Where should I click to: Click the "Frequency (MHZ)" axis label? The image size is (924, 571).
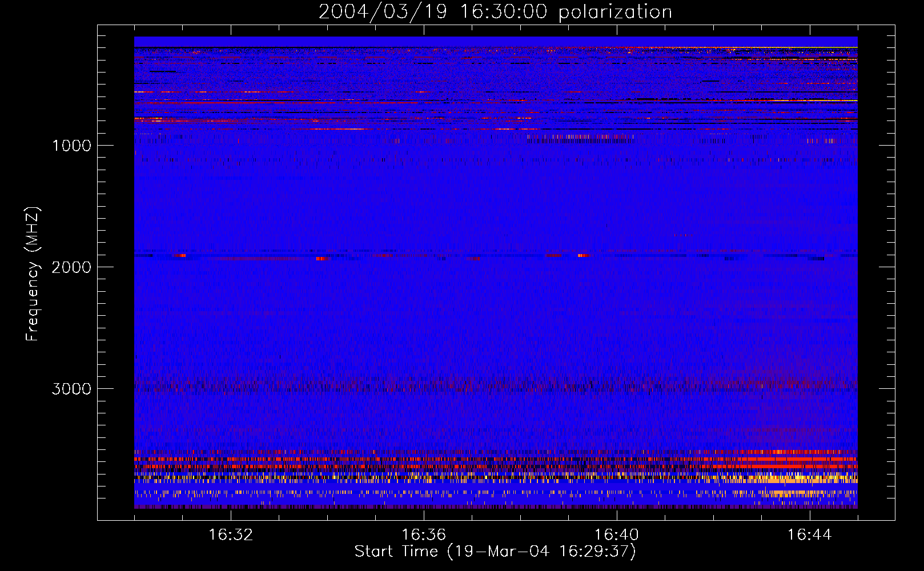pyautogui.click(x=32, y=274)
